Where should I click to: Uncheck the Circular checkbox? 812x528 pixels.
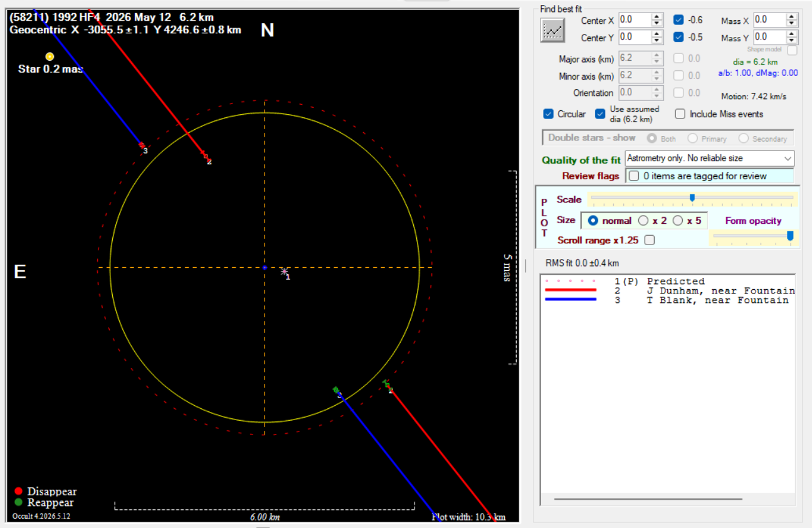point(549,114)
